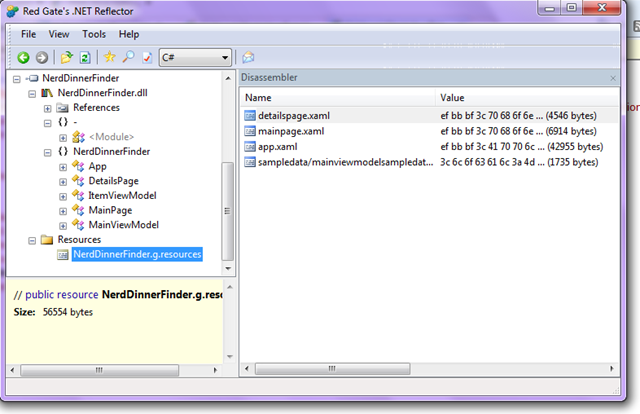Image resolution: width=640 pixels, height=414 pixels.
Task: Click the Analyzer checkmark toolbar icon
Action: (x=147, y=58)
